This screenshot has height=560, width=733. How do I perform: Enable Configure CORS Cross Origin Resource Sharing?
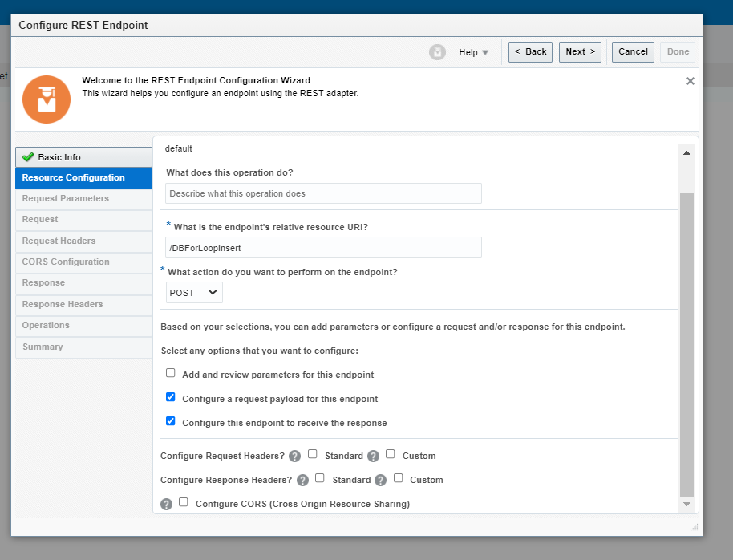[183, 503]
